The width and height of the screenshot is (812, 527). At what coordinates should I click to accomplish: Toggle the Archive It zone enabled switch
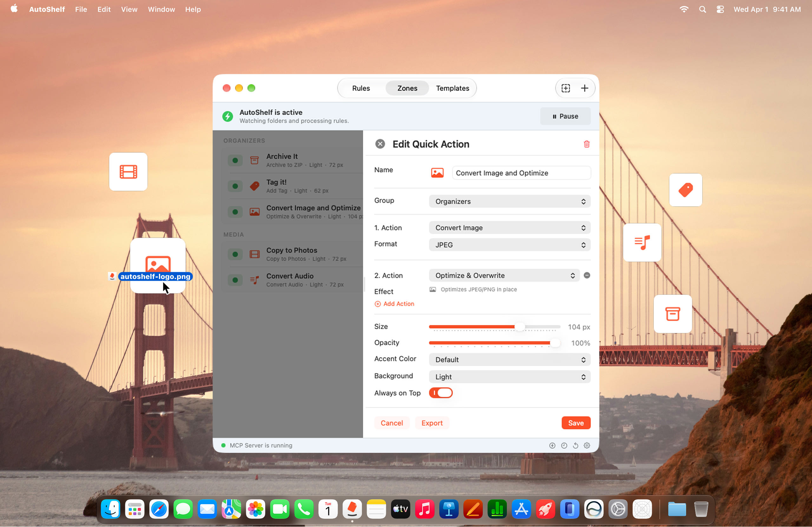235,161
